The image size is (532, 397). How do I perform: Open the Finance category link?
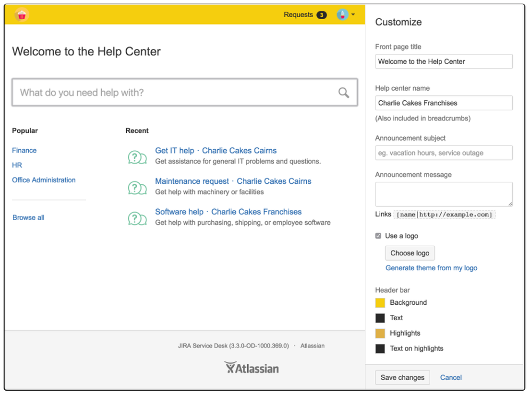pyautogui.click(x=24, y=150)
